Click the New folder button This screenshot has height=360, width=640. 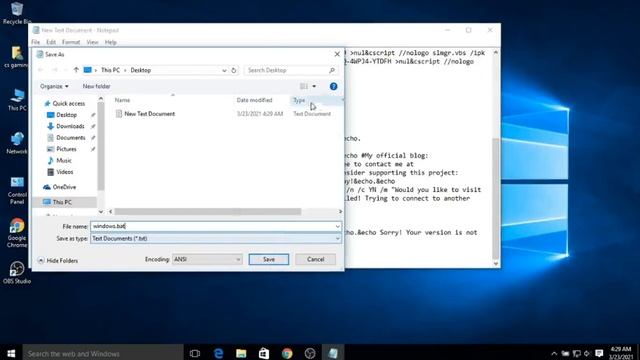click(x=96, y=86)
